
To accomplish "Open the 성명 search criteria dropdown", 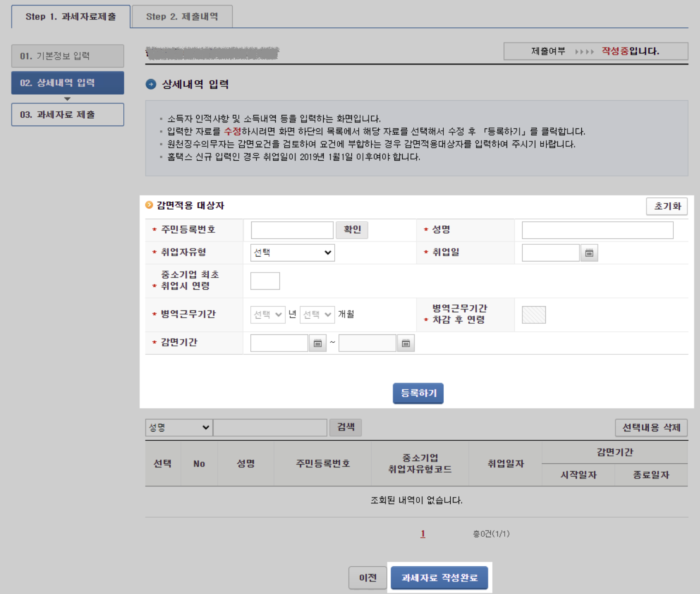I will tap(179, 427).
